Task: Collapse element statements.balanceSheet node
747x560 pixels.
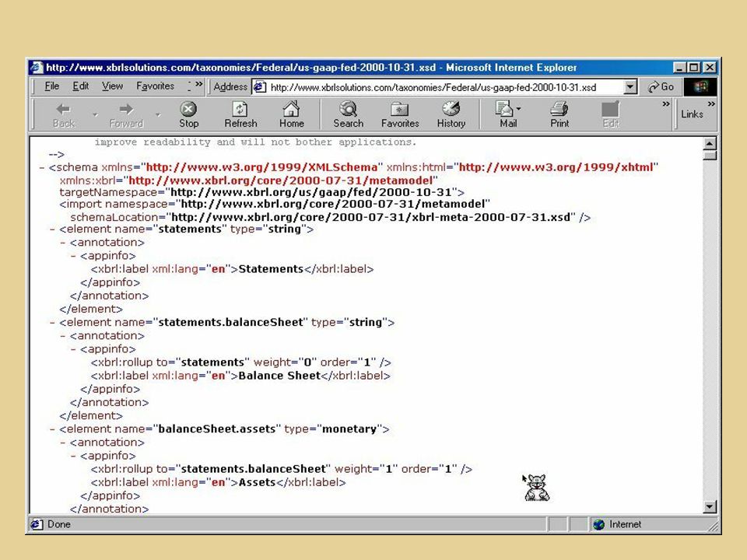Action: [x=53, y=323]
